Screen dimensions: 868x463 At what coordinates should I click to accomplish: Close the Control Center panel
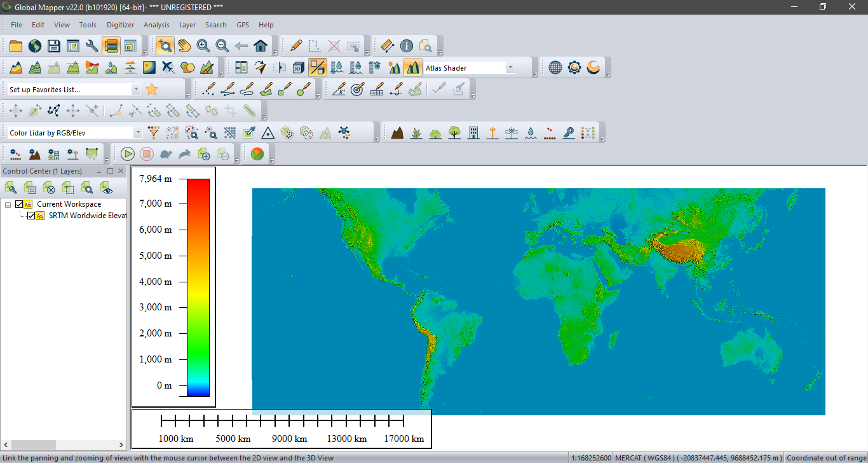[121, 171]
